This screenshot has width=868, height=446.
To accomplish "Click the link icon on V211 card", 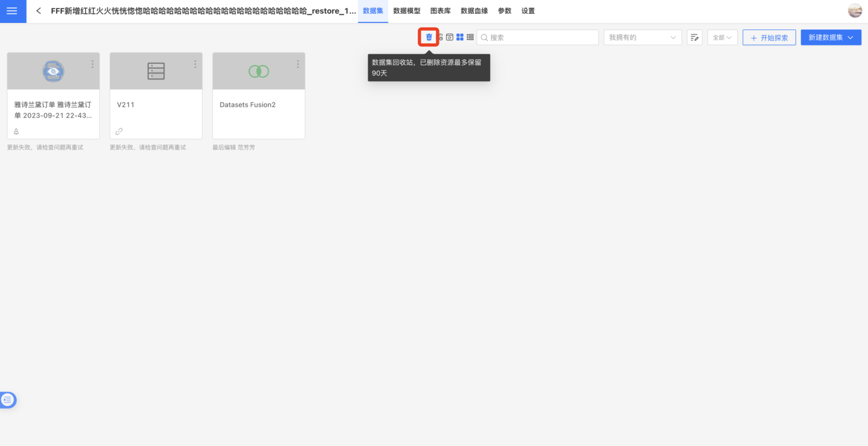I will tap(119, 131).
